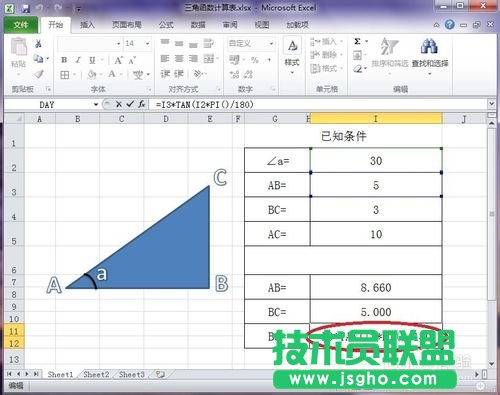
Task: Switch to the 插入 ribbon tab
Action: 87,25
